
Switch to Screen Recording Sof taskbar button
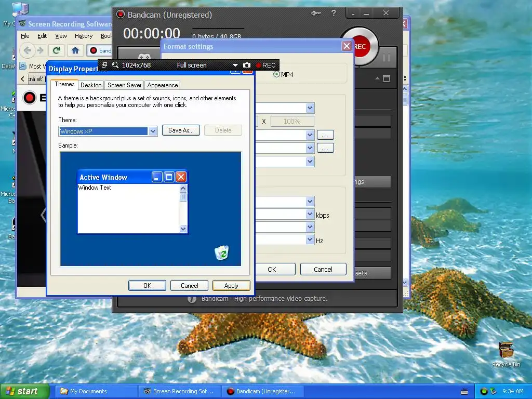(x=179, y=392)
